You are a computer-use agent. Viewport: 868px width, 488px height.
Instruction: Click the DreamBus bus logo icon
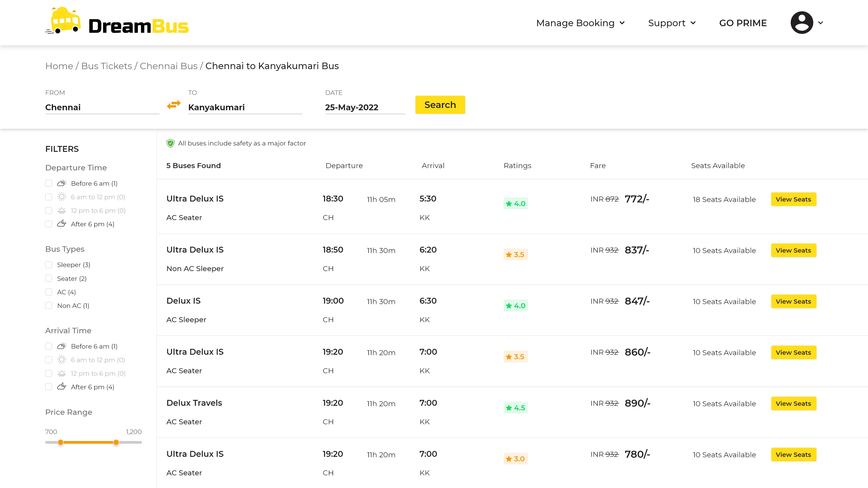coord(64,21)
